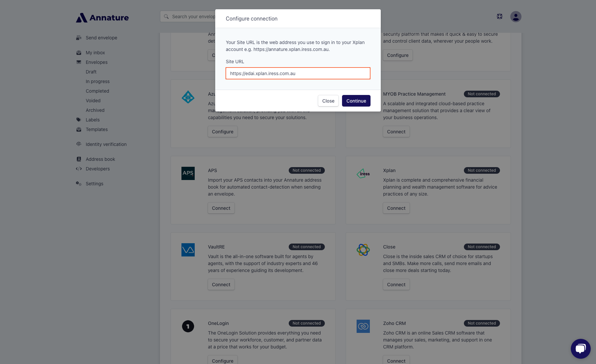Open My inbox from the sidebar
Image resolution: width=596 pixels, height=364 pixels.
(x=95, y=52)
